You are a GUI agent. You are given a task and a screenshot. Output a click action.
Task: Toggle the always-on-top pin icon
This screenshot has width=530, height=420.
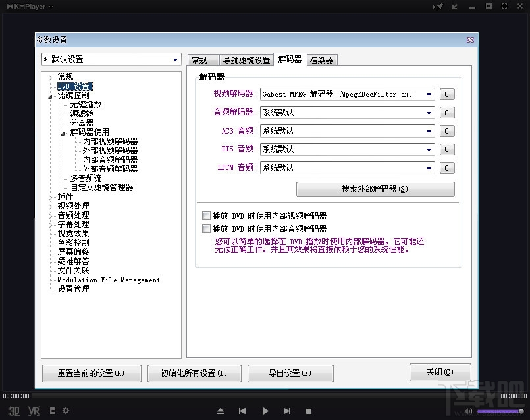coord(441,6)
